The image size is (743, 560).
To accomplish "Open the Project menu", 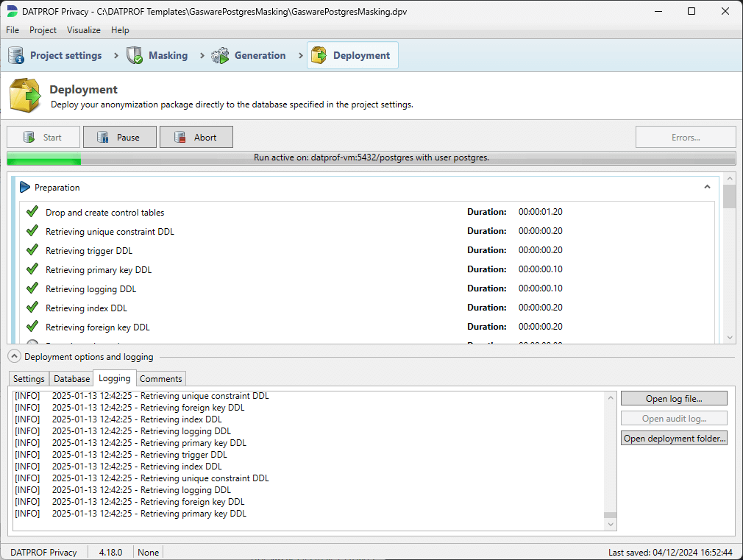I will click(43, 30).
